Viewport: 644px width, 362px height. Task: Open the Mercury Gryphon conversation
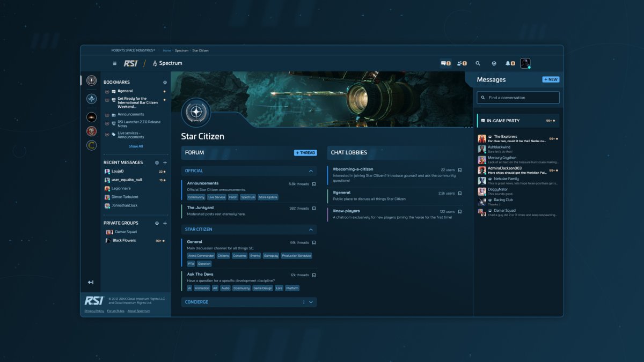(518, 160)
